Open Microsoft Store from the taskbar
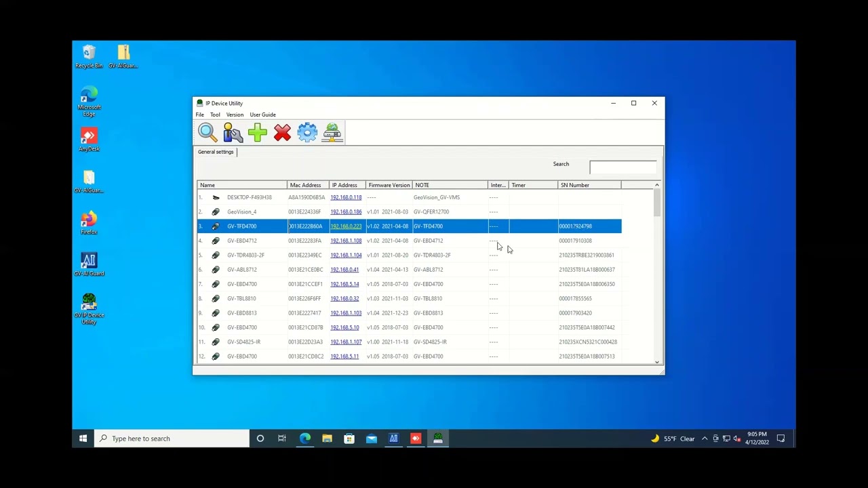868x488 pixels. click(x=349, y=439)
